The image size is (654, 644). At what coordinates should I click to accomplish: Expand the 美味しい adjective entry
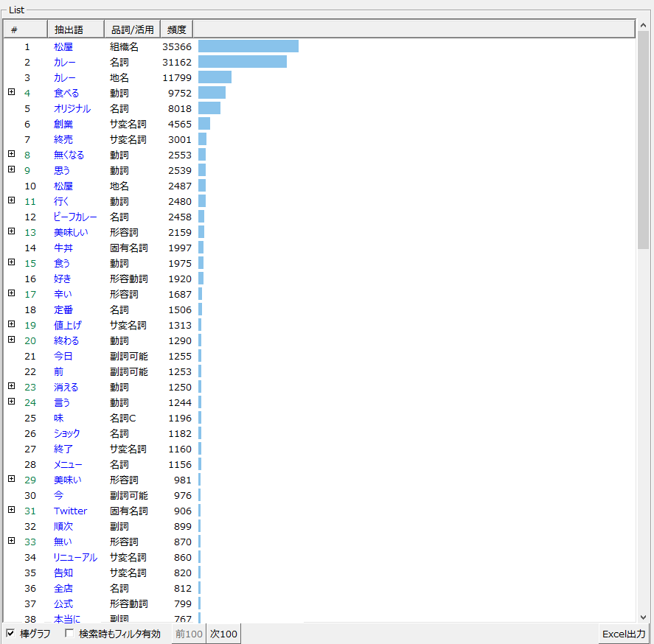point(11,231)
